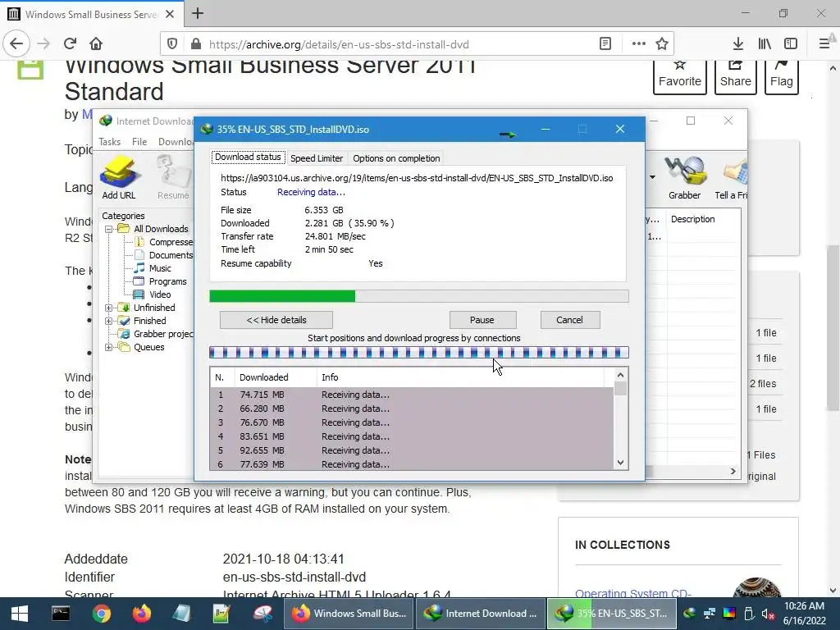Pause the ISO download
This screenshot has height=630, width=840.
[x=482, y=320]
